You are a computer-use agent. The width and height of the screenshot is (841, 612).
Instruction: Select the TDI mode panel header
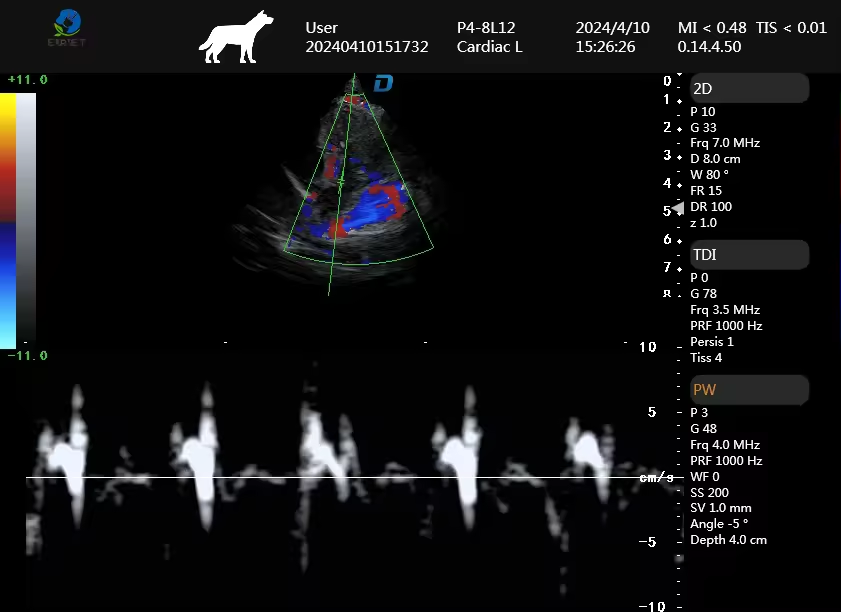pos(748,255)
